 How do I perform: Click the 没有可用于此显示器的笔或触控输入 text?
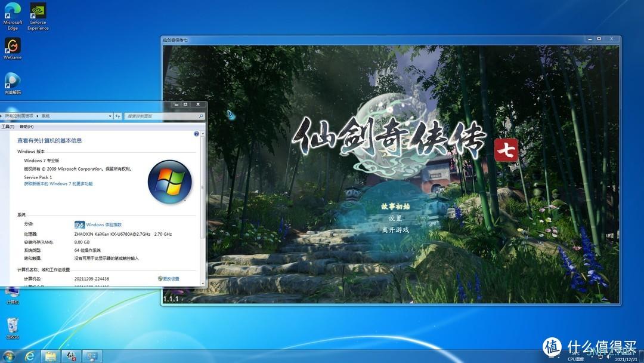[106, 259]
